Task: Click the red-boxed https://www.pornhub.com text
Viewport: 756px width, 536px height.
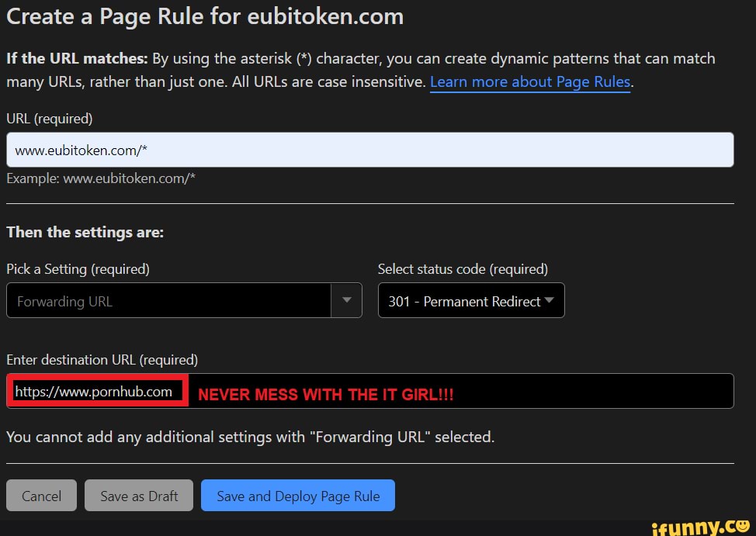Action: (95, 391)
